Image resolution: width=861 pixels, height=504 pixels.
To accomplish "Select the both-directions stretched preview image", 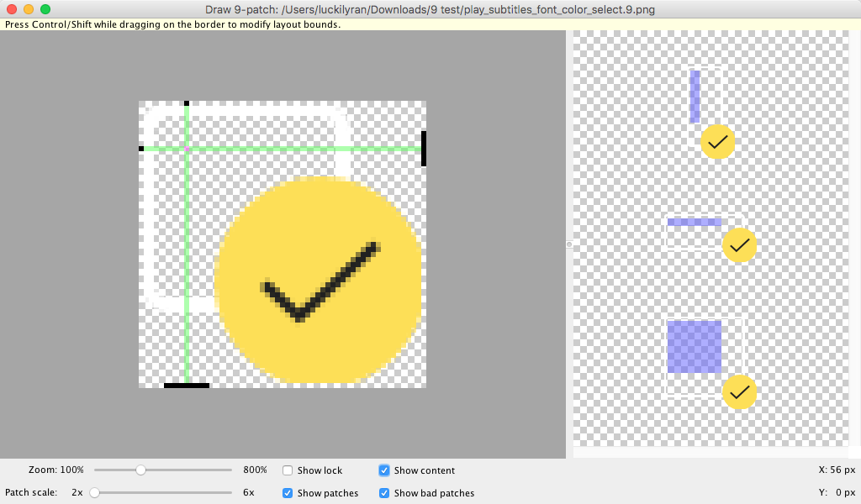I will pyautogui.click(x=711, y=364).
